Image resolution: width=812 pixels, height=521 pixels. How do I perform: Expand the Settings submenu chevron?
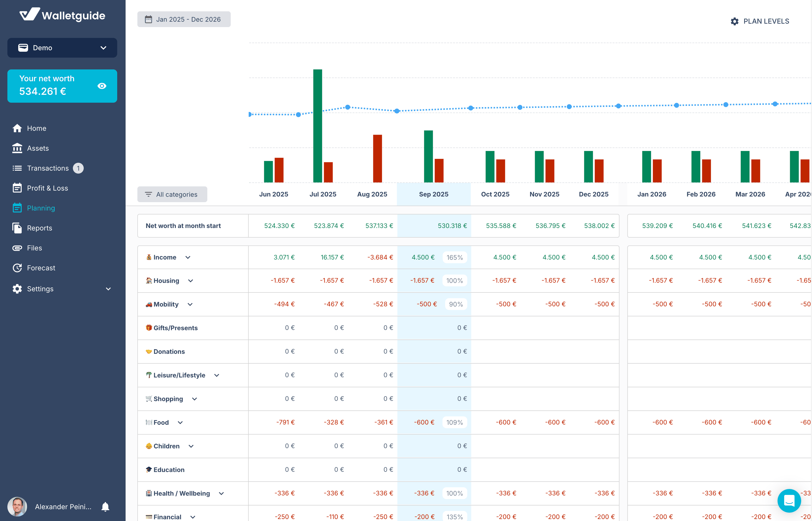pyautogui.click(x=108, y=289)
